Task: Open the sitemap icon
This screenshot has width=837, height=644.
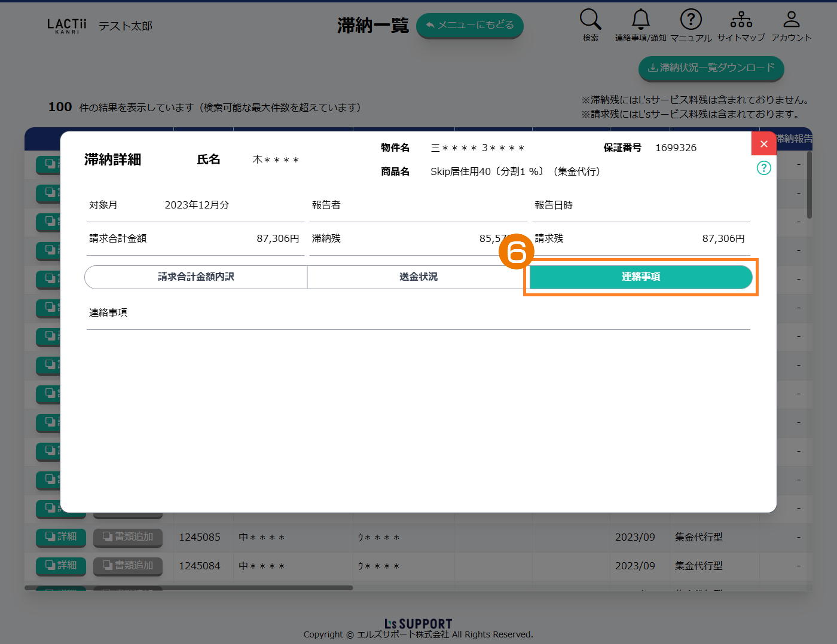Action: point(741,20)
